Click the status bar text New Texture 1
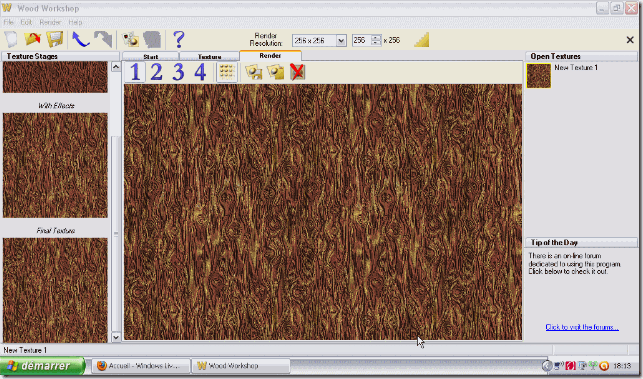 pyautogui.click(x=25, y=350)
